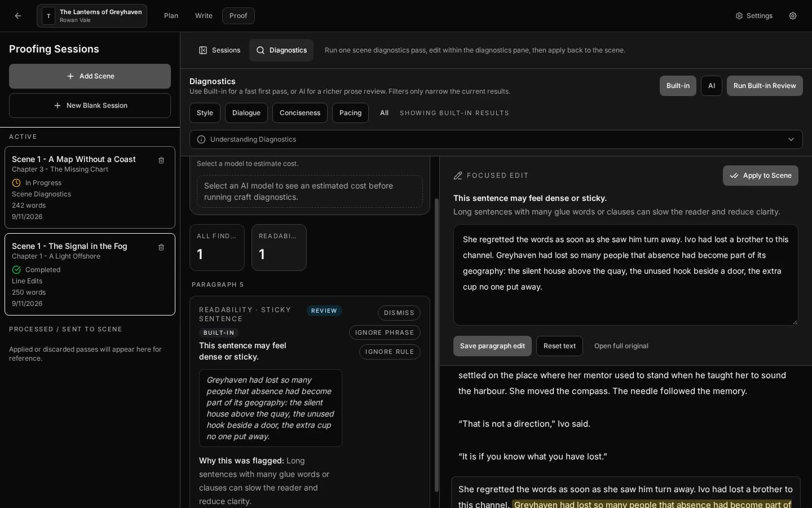Open the All Findings count card

point(217,247)
